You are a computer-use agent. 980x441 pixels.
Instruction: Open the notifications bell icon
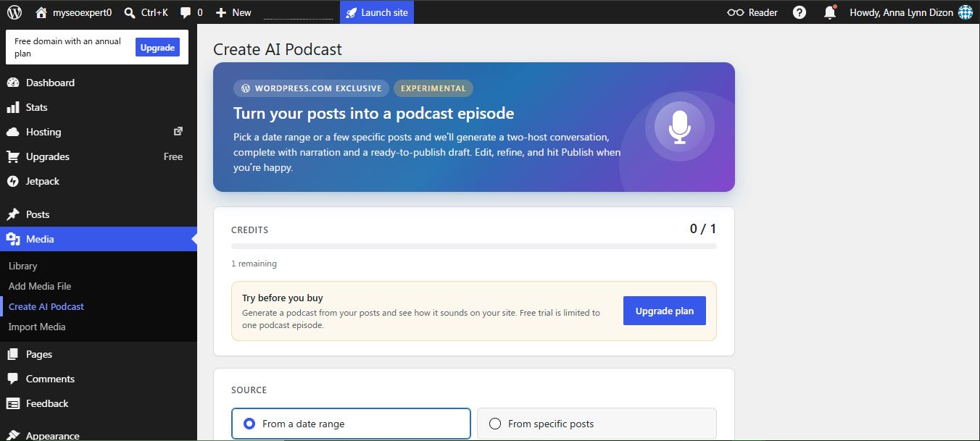830,12
